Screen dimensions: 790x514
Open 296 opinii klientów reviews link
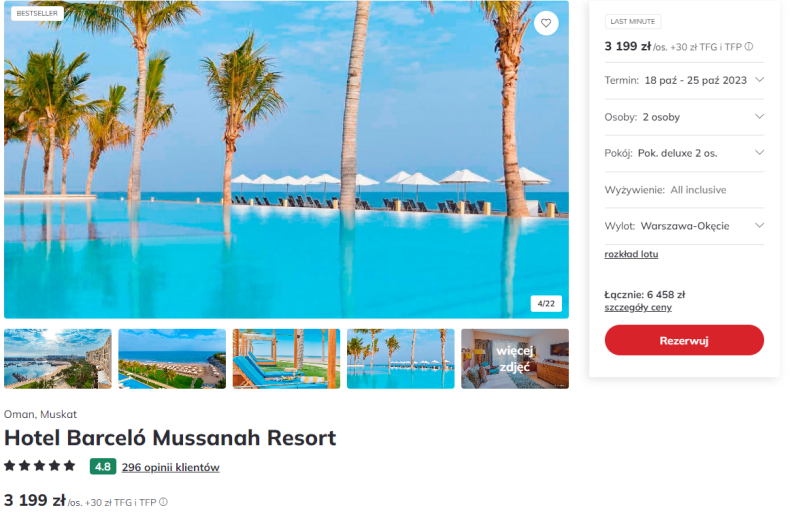click(170, 467)
